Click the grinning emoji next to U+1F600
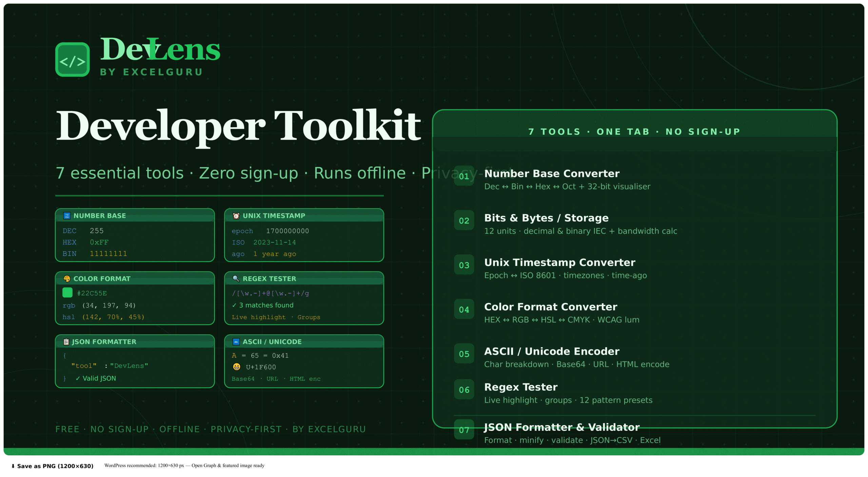 coord(237,367)
